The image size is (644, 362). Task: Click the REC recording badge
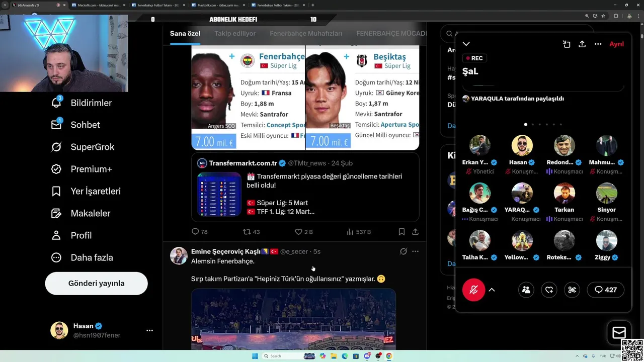474,58
